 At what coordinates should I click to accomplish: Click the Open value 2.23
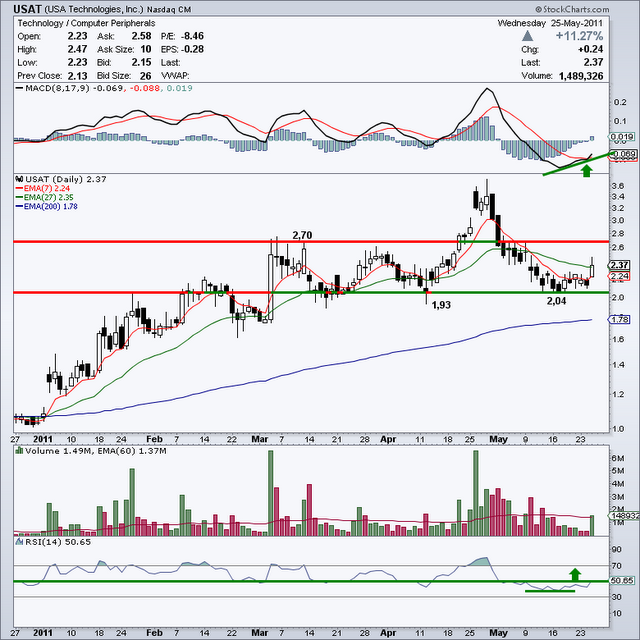coord(78,36)
